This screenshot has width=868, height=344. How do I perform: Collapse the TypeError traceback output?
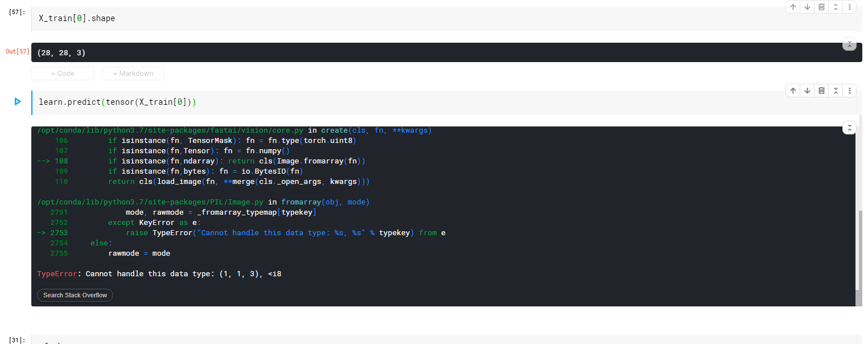[849, 128]
